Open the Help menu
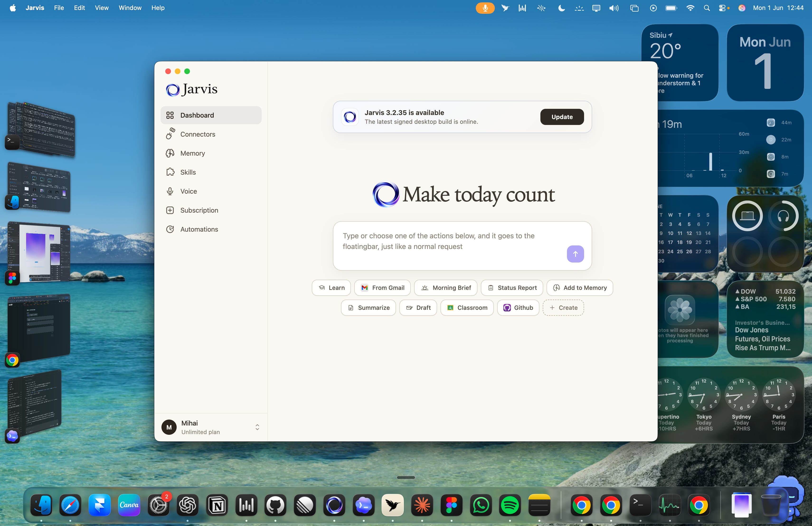This screenshot has width=812, height=526. click(158, 8)
